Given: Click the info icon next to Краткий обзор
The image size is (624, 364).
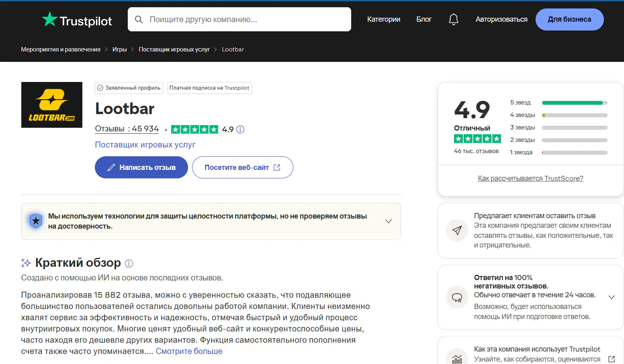Looking at the screenshot, I should pyautogui.click(x=129, y=264).
